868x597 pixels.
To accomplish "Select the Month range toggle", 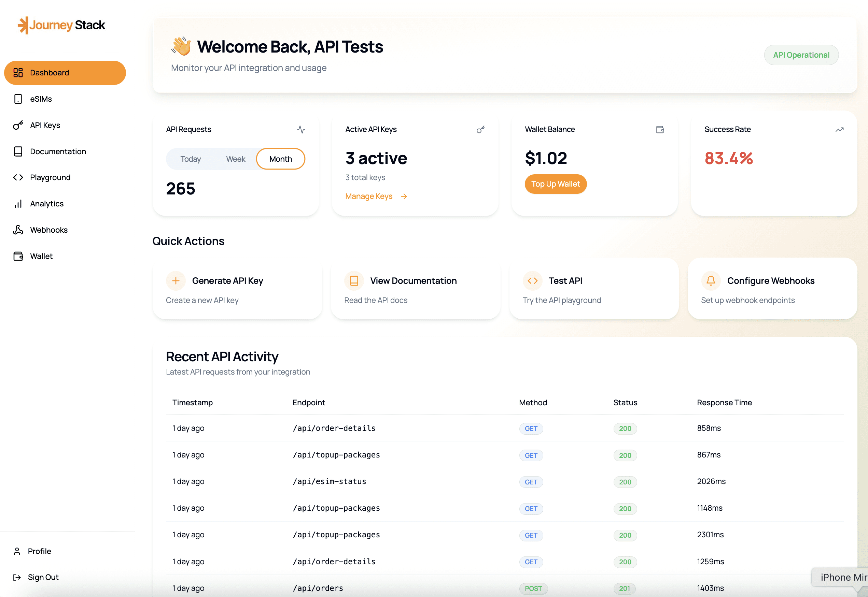I will 280,159.
